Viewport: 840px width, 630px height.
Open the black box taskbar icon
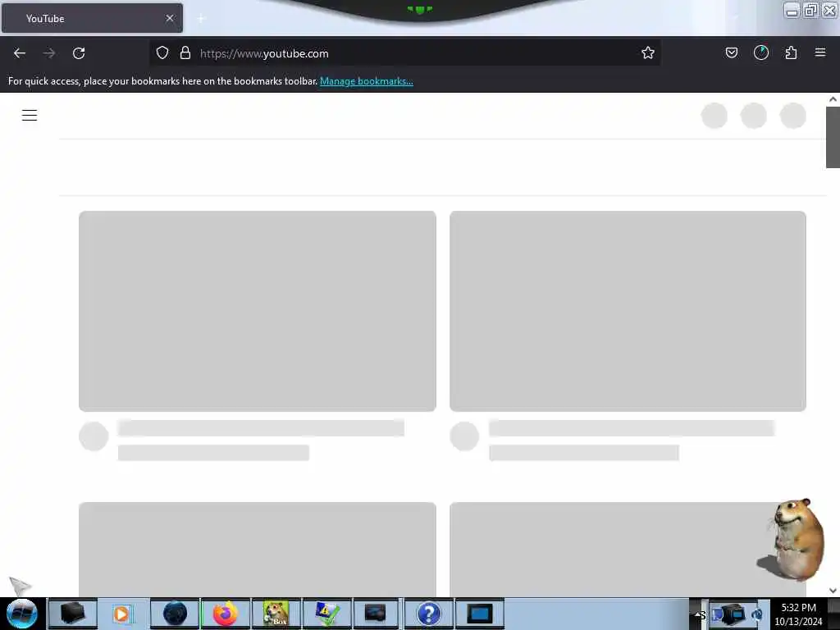click(x=73, y=614)
